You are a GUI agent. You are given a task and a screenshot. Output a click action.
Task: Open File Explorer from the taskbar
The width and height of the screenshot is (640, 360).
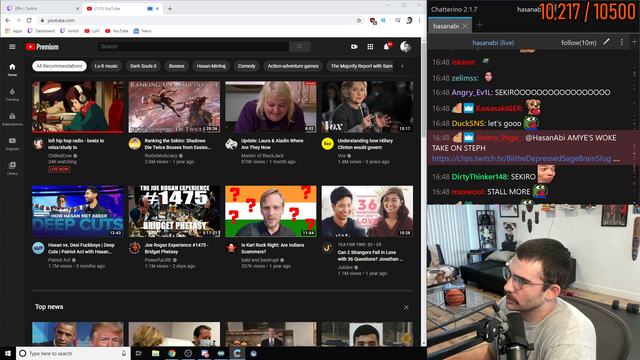tap(156, 353)
